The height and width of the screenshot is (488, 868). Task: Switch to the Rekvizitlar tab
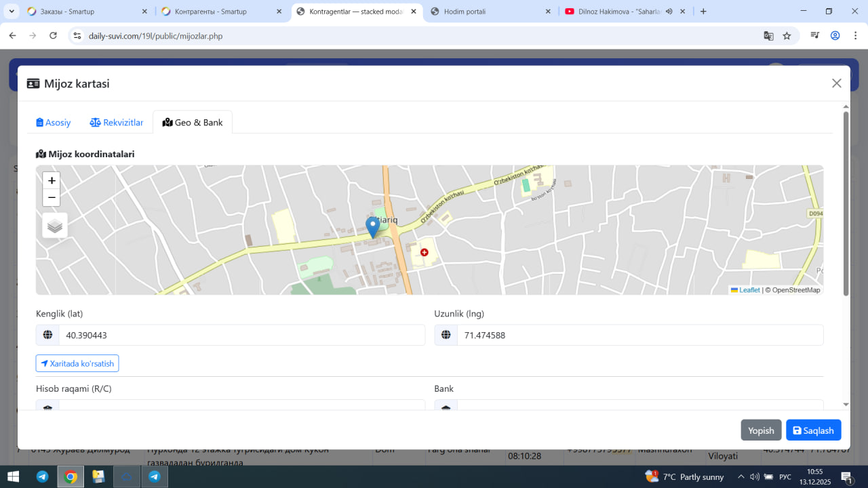click(117, 123)
